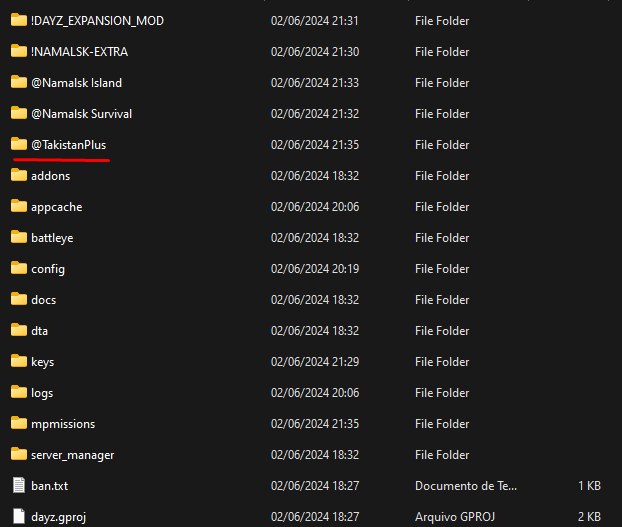Click the date modified of ban.txt
The height and width of the screenshot is (527, 622).
[315, 486]
